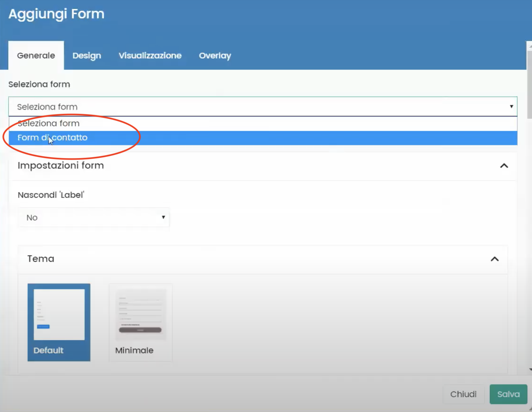
Task: Switch to the Design tab
Action: 87,55
